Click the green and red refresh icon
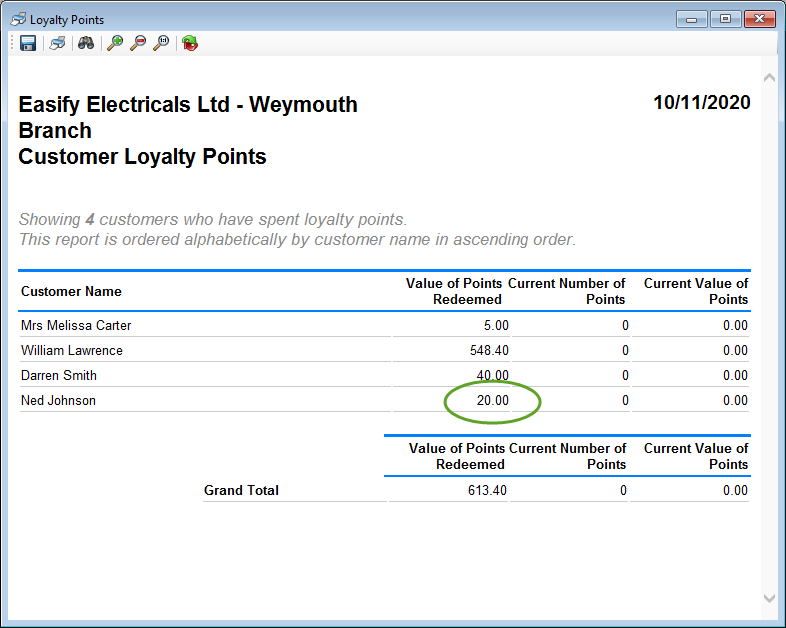786x628 pixels. pos(190,43)
